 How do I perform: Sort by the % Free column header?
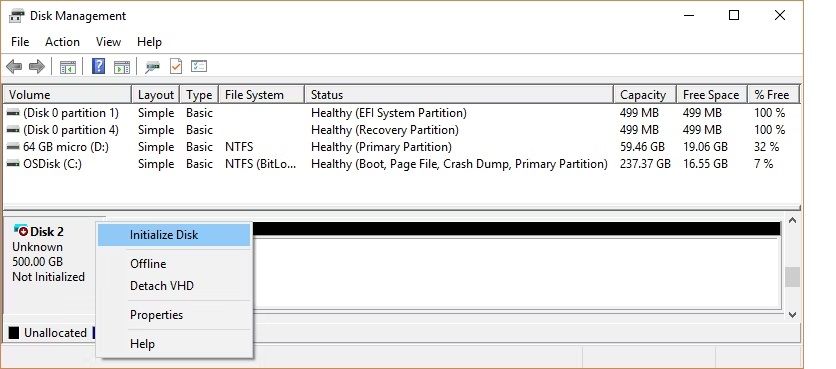pyautogui.click(x=774, y=95)
